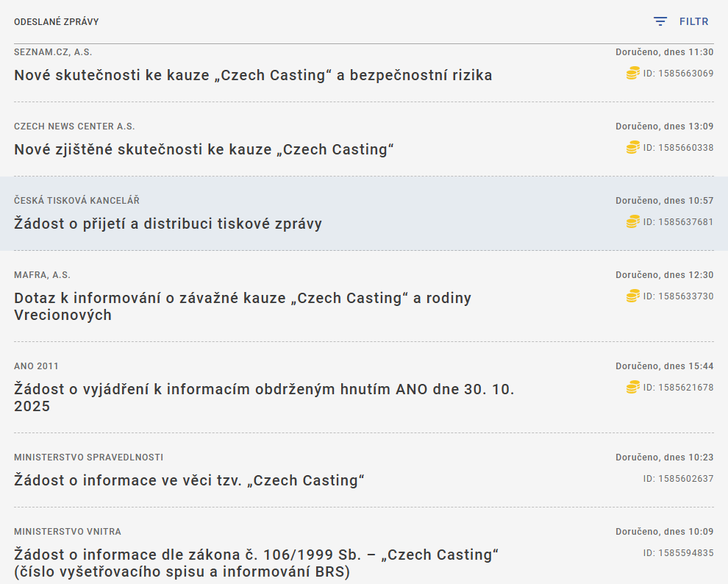Open Ministerstvo spravedlnosti information request
This screenshot has height=584, width=728.
pyautogui.click(x=190, y=480)
